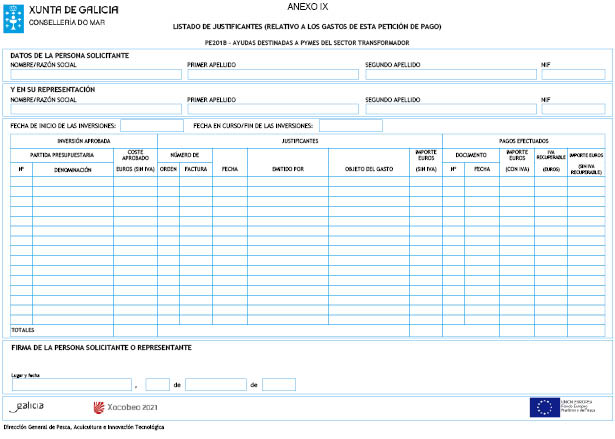615x439 pixels.
Task: Click Fecha de inicio de las inversiones field
Action: (x=152, y=126)
